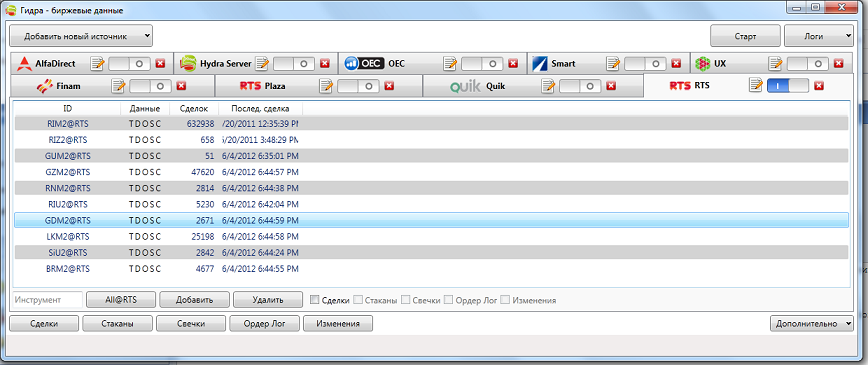
Task: Expand the Добавить новый источник dropdown
Action: (81, 36)
